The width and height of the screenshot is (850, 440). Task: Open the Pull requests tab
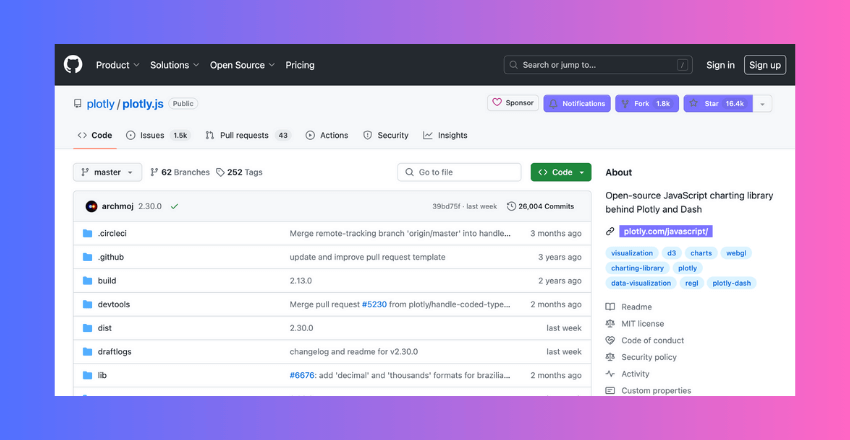(248, 135)
